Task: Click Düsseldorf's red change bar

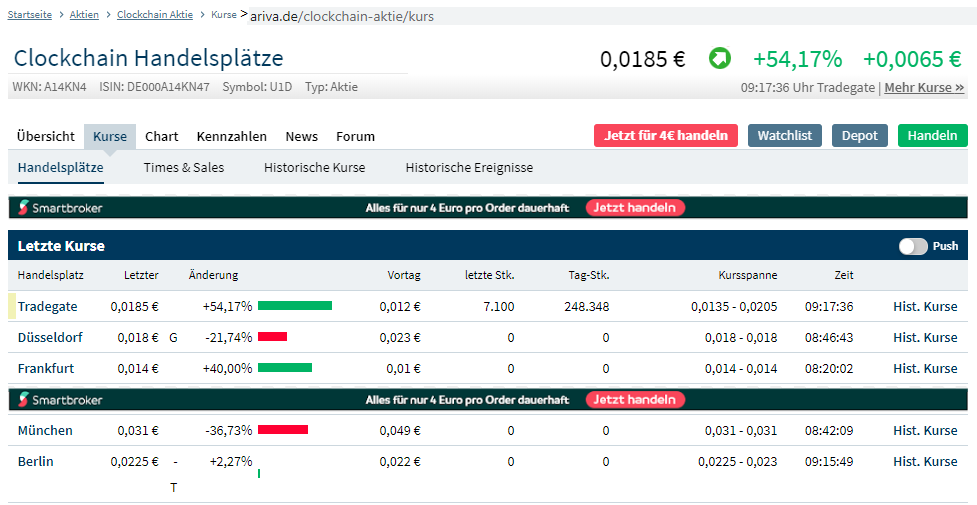Action: 272,337
